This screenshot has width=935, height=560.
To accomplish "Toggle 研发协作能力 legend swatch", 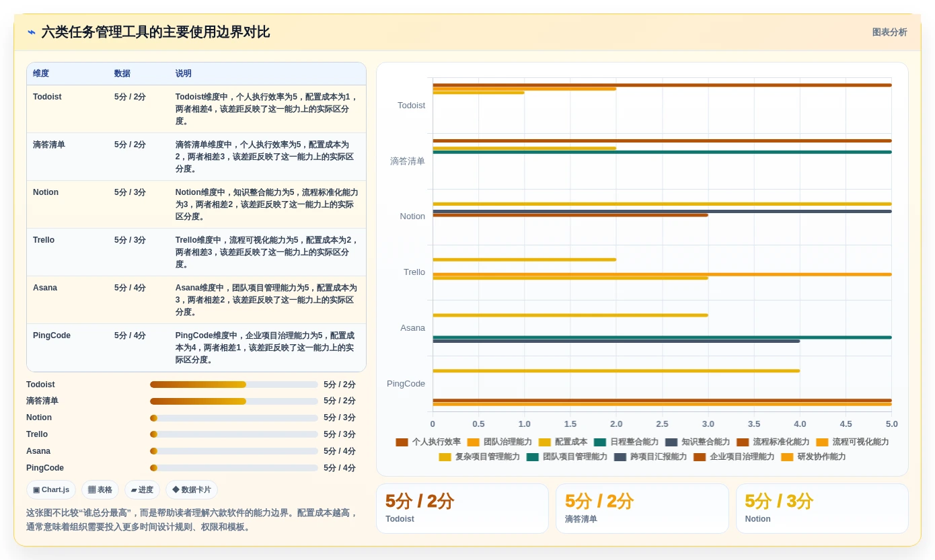I will (787, 457).
